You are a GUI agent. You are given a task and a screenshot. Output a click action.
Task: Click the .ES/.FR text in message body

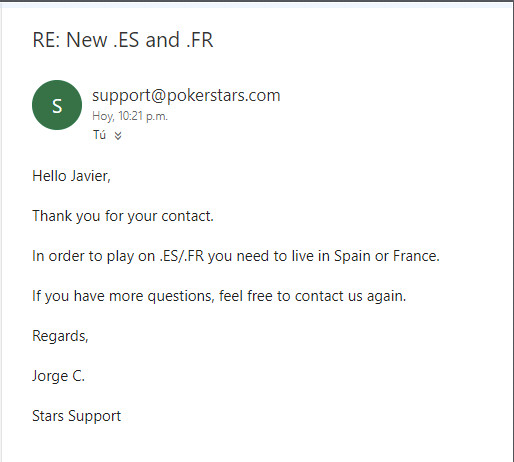[x=182, y=256]
